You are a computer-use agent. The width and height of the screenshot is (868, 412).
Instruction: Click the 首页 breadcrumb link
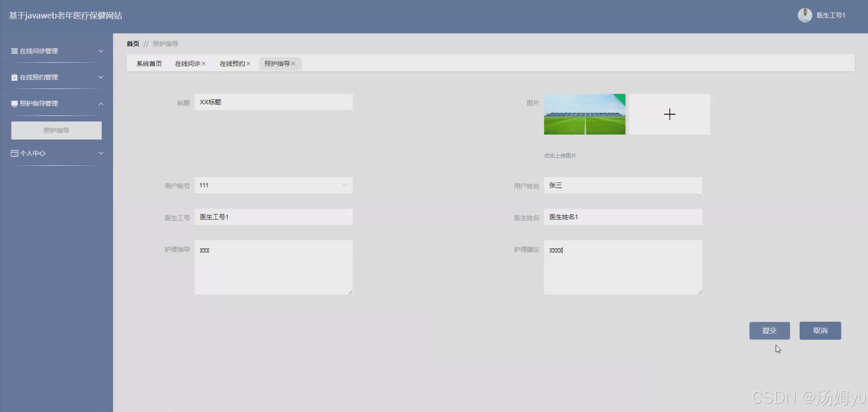click(x=133, y=44)
